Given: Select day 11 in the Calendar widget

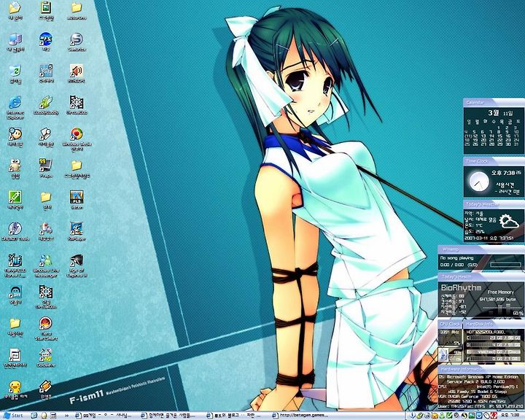Looking at the screenshot, I should pos(467,136).
